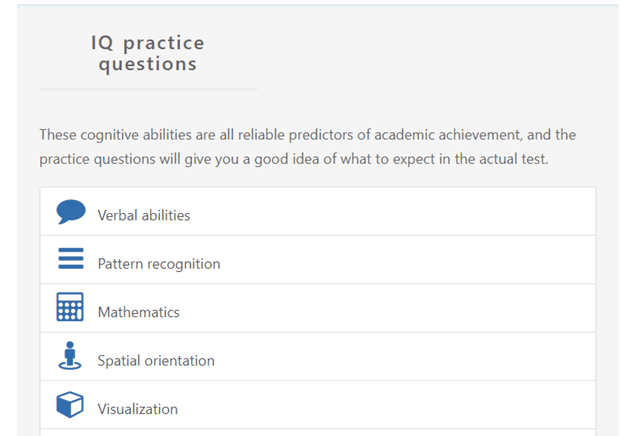Click the partially visible row below Visualization
This screenshot has width=641, height=436.
click(318, 432)
